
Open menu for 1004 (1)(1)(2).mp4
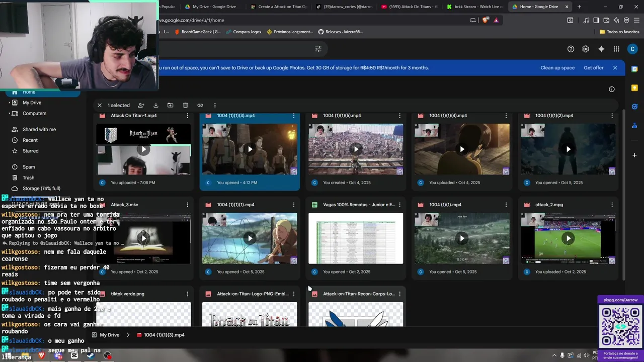(612, 116)
